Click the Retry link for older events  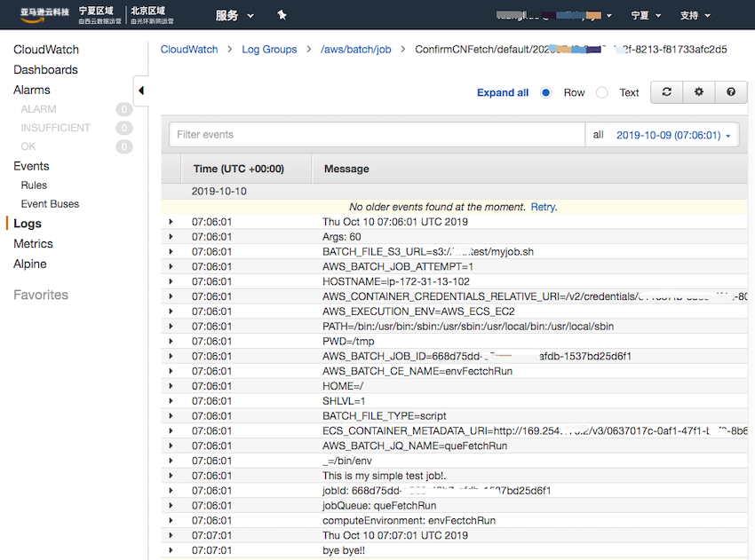point(543,207)
